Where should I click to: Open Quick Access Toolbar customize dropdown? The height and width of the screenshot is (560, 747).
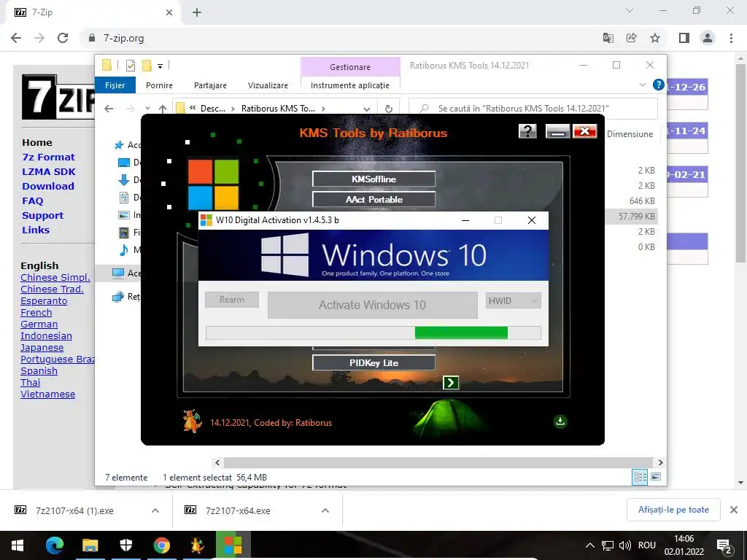pyautogui.click(x=160, y=66)
